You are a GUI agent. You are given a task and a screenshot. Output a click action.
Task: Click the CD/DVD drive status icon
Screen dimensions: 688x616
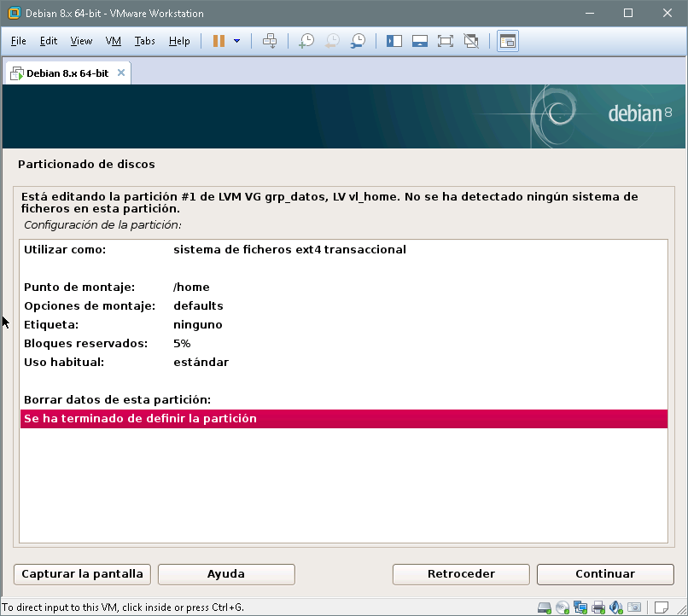click(563, 607)
